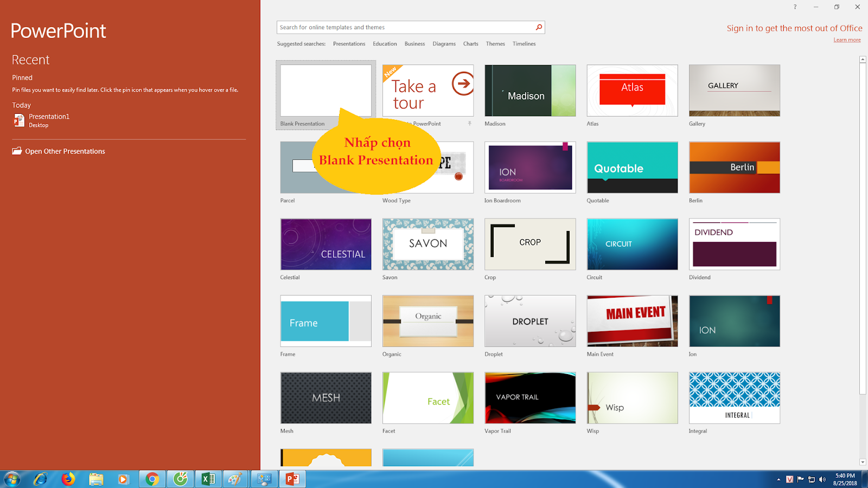
Task: Search suggested term Business
Action: [414, 44]
